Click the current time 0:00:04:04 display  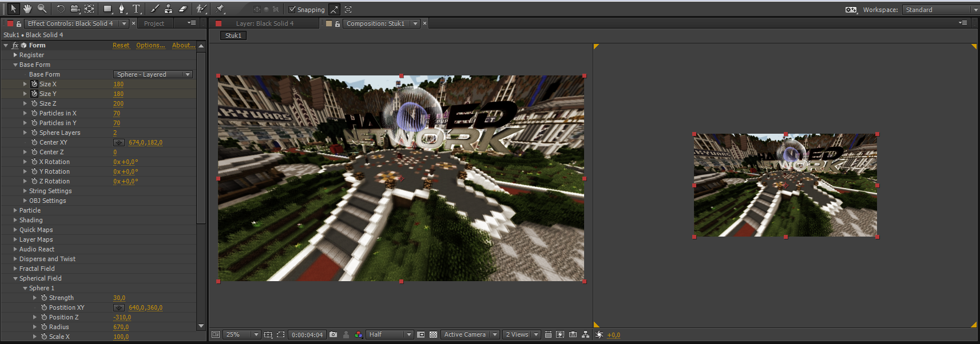(x=307, y=335)
